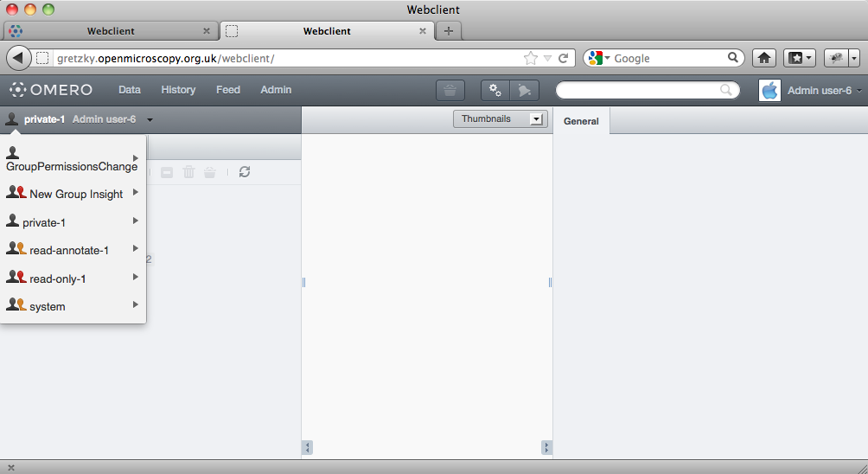Screen dimensions: 868x474
Task: Switch to the first Webclient tab
Action: pos(111,31)
